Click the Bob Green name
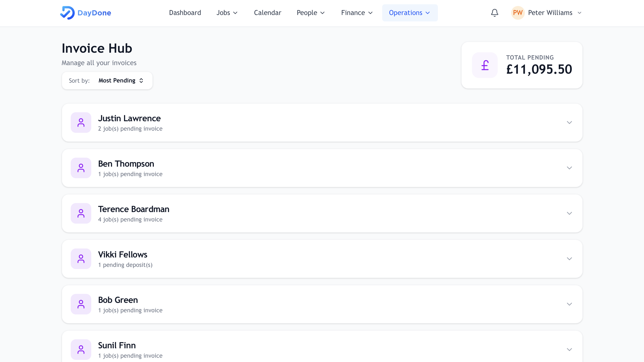The height and width of the screenshot is (362, 644). pos(118,300)
